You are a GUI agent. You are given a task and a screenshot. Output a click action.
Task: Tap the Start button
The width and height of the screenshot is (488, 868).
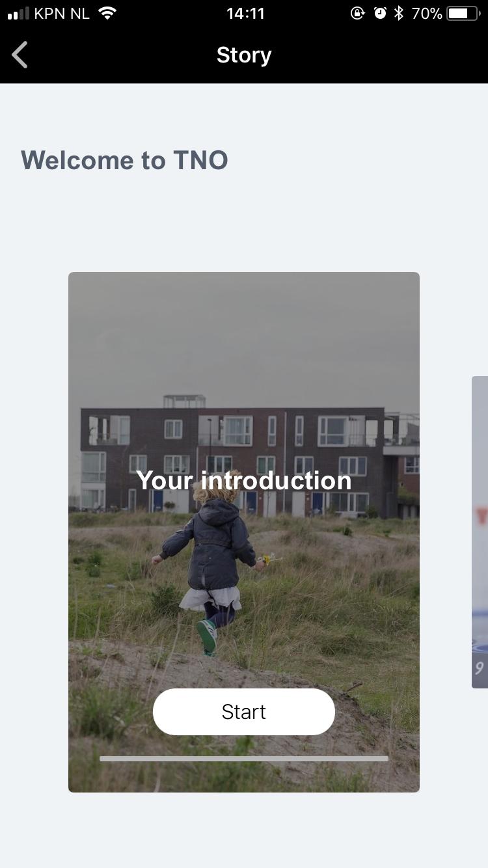point(244,712)
